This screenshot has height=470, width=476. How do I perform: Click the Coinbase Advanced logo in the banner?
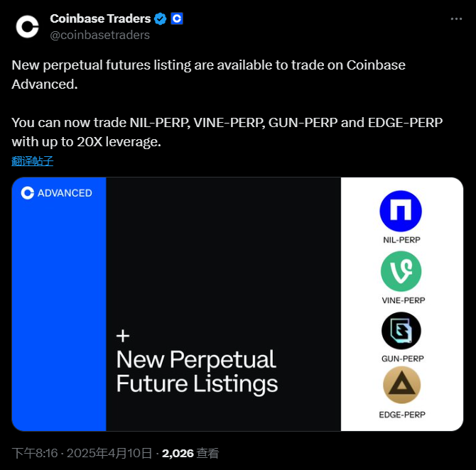[x=57, y=192]
